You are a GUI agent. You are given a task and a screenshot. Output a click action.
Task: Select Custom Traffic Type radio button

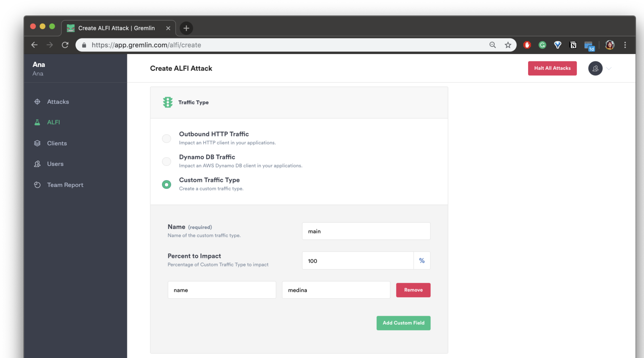[166, 184]
